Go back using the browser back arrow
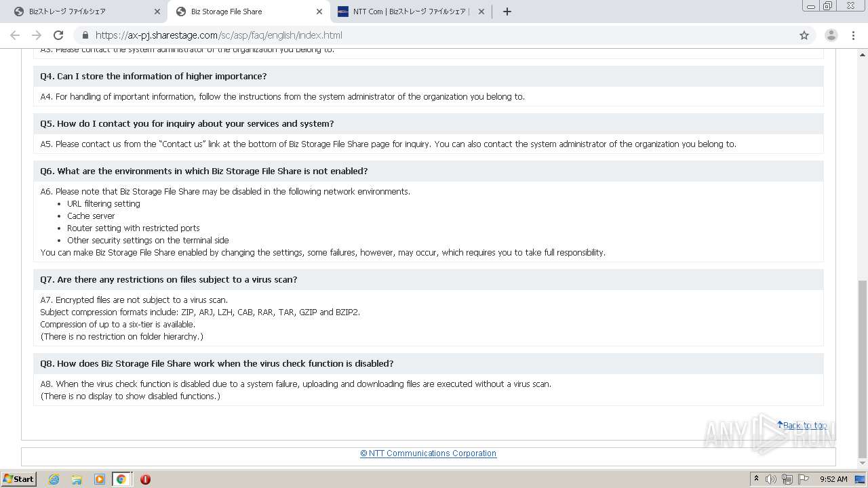This screenshot has height=488, width=868. [15, 35]
